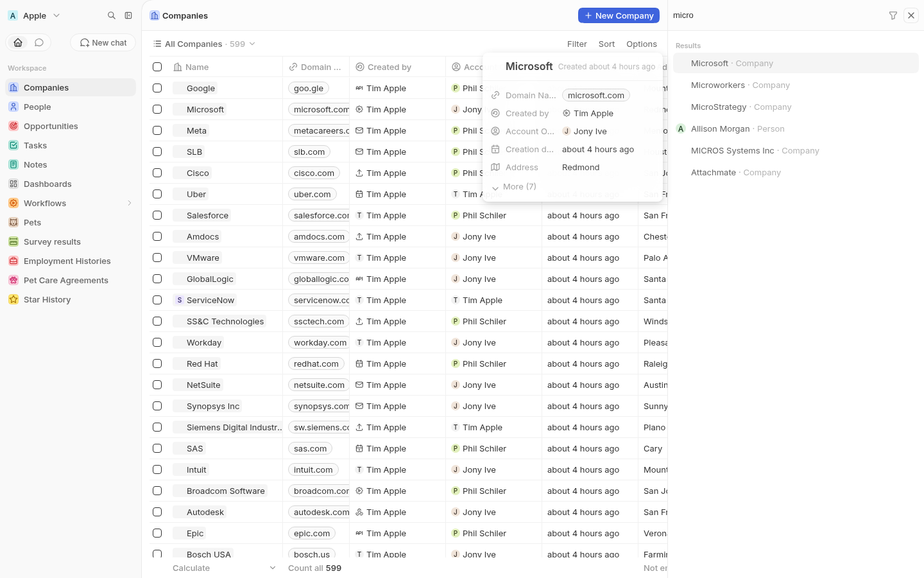Viewport: 924px width, 578px height.
Task: Open the Domain column header menu
Action: point(316,67)
